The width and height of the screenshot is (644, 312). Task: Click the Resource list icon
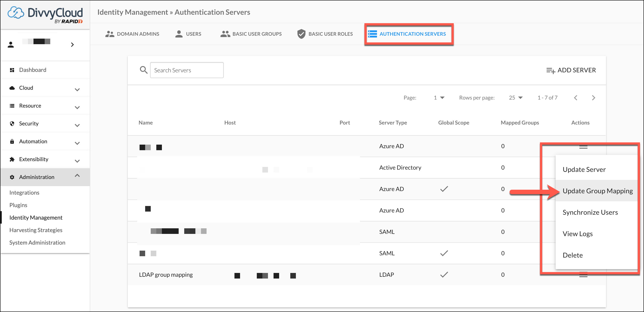[x=12, y=106]
